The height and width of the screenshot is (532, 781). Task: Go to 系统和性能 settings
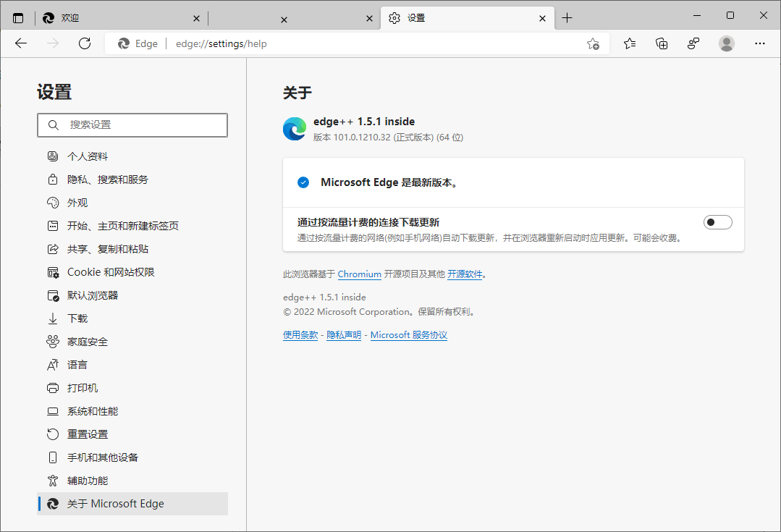(x=93, y=411)
